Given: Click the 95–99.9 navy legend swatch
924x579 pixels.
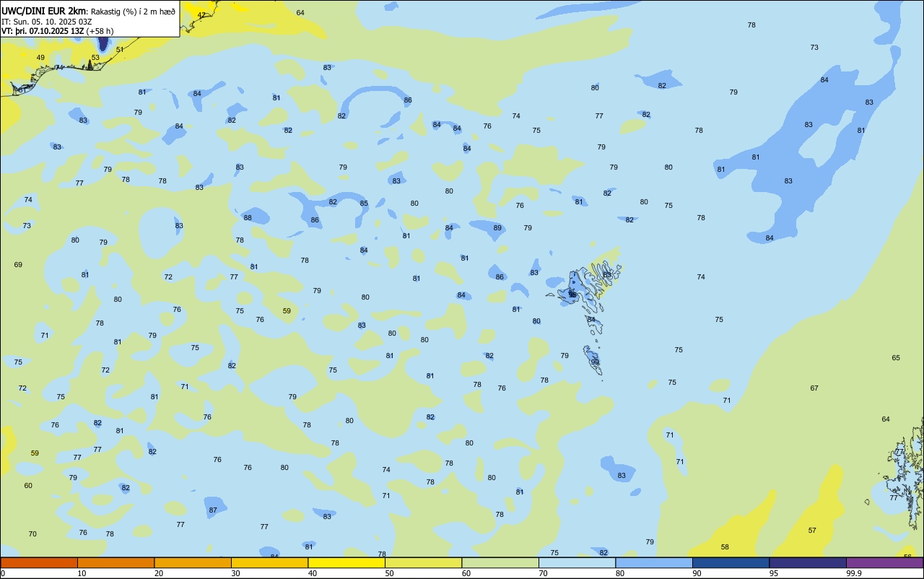Looking at the screenshot, I should [x=808, y=562].
